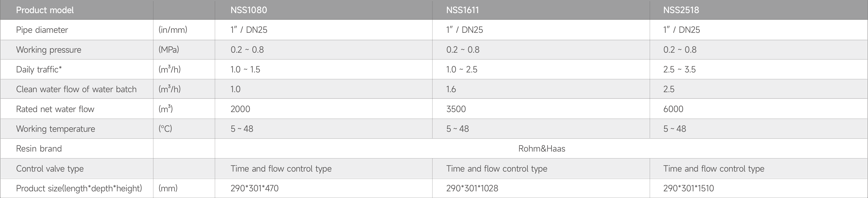Image resolution: width=868 pixels, height=198 pixels.
Task: Click the "Working temperature" row label
Action: (x=56, y=129)
